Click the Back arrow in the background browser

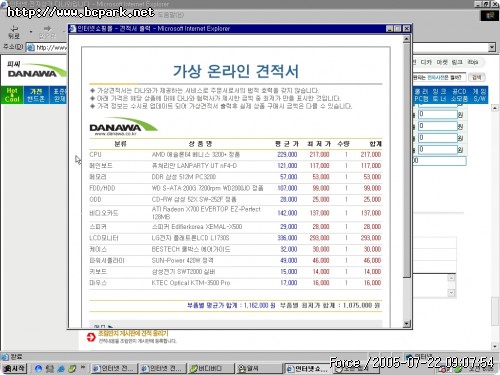(x=14, y=28)
